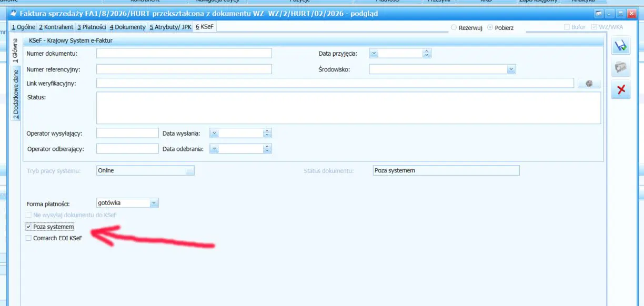Open the 3 Płatności tab
Viewport: 644px width, 306px height.
(x=92, y=27)
